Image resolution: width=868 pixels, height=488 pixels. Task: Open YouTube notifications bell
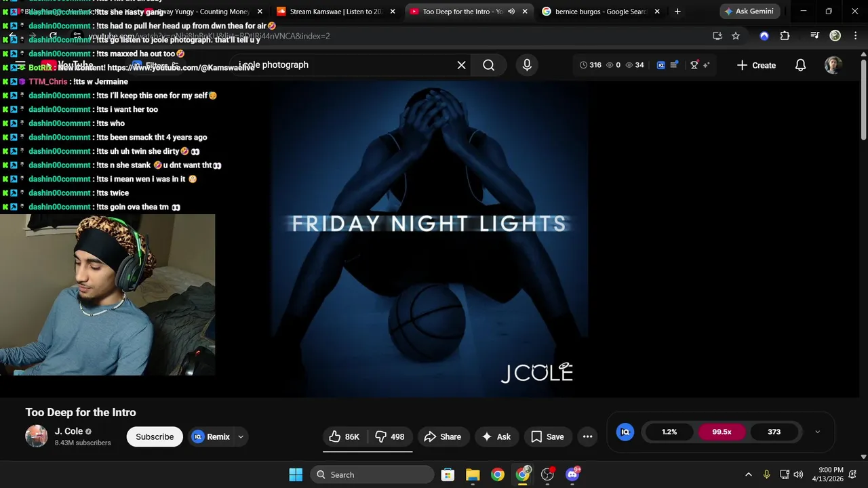point(800,65)
